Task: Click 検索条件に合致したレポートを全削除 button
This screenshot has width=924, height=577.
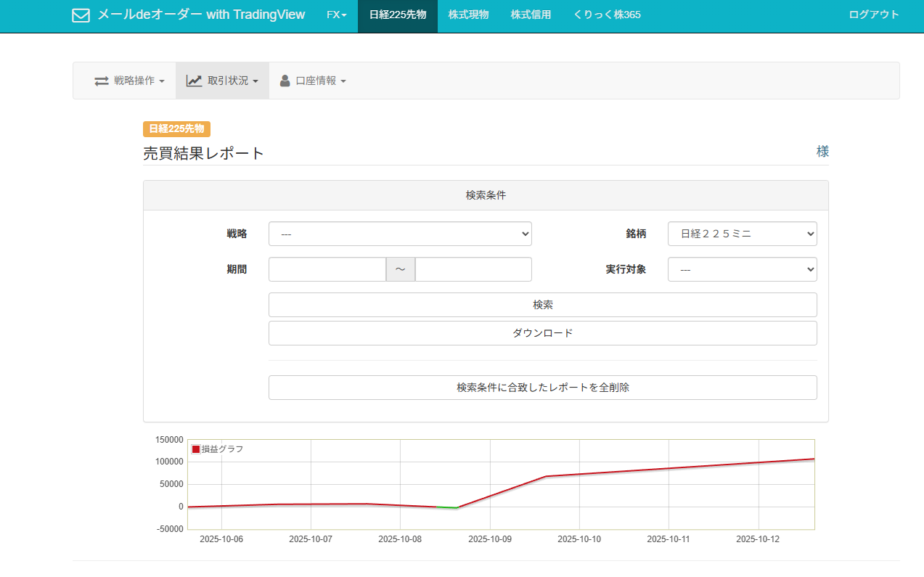Action: click(x=542, y=388)
